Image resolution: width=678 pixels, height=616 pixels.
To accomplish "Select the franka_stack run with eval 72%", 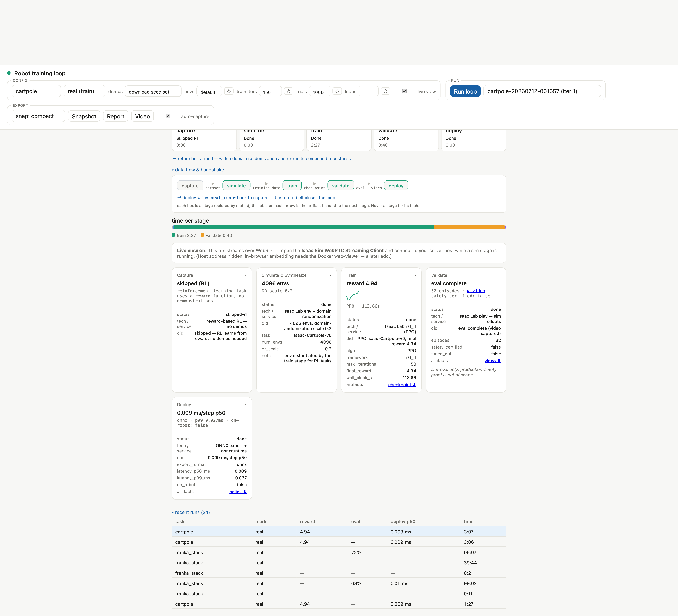I will point(339,553).
